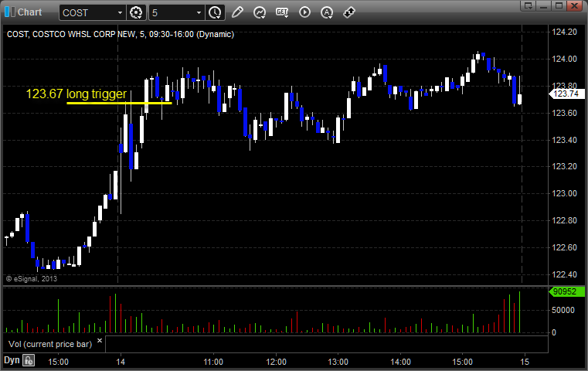Minimize the Chart window
This screenshot has width=588, height=371.
pos(544,5)
